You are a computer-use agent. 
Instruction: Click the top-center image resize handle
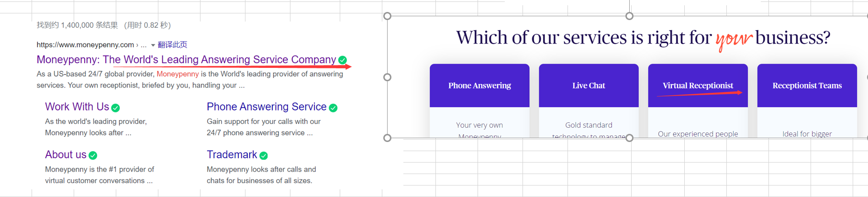[630, 16]
